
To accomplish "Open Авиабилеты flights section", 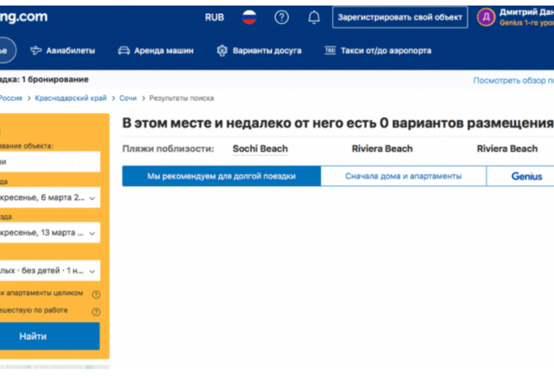I will [70, 51].
